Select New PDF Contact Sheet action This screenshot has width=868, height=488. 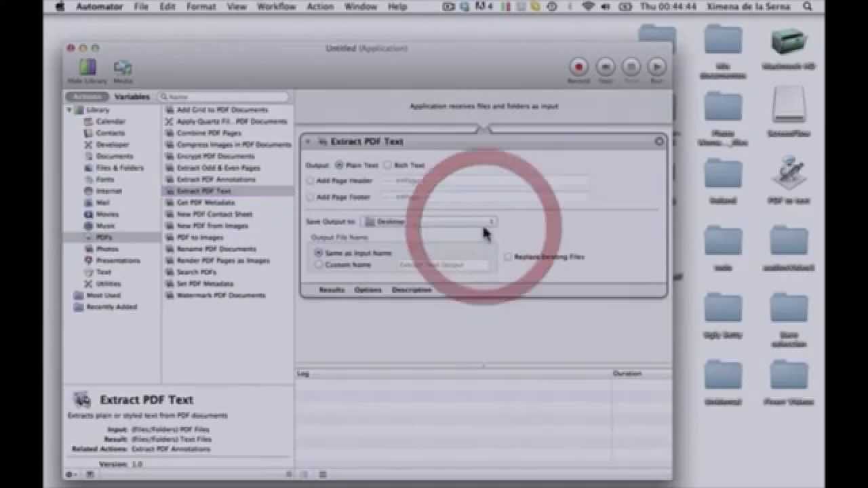[214, 214]
